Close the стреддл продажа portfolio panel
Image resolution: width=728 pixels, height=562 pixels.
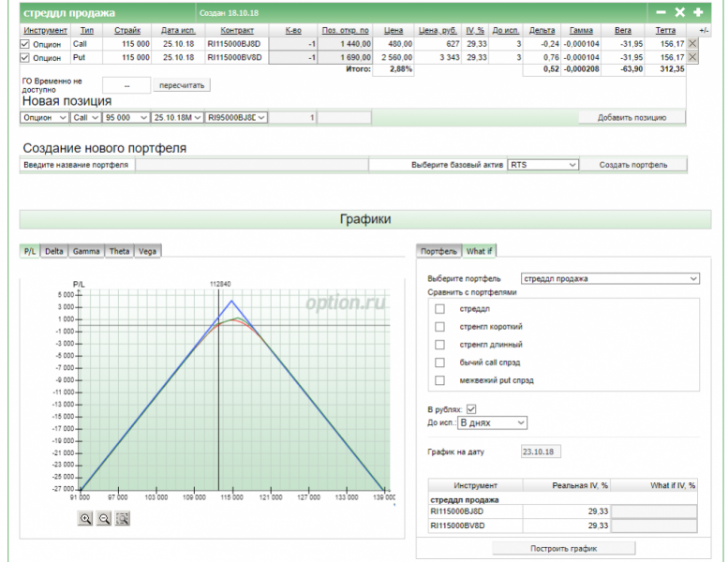point(679,12)
